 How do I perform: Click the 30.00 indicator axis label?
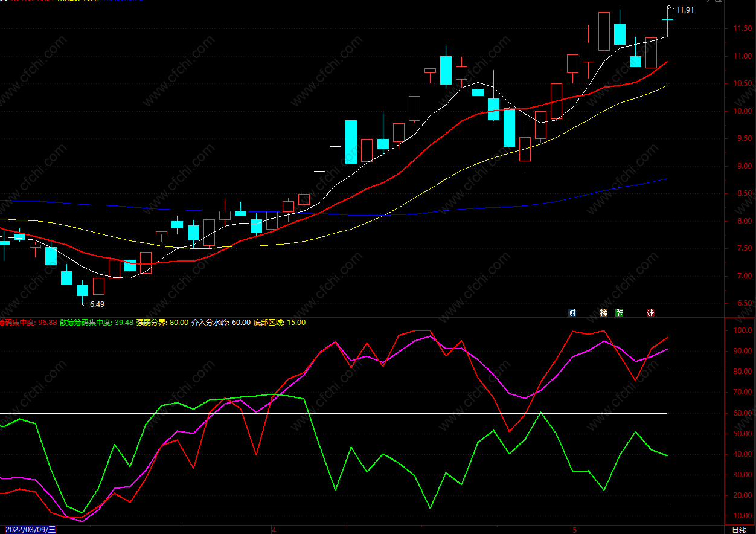pyautogui.click(x=743, y=475)
